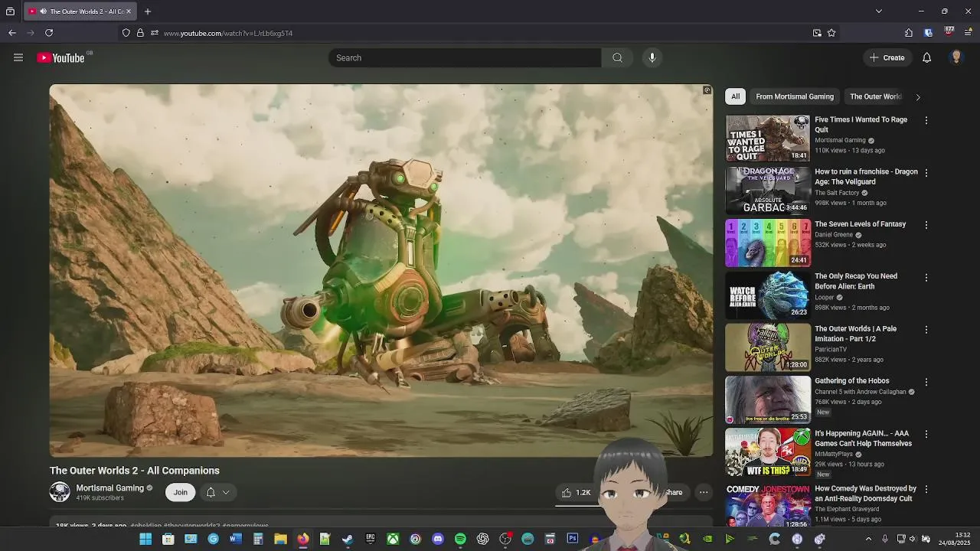The height and width of the screenshot is (551, 980).
Task: Bookmark this page with the star icon
Action: pos(831,33)
